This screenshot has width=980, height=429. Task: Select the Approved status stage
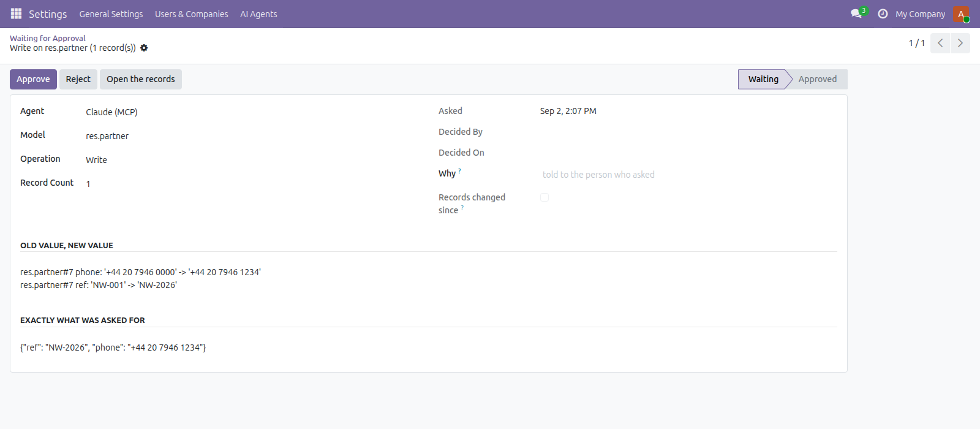point(817,79)
